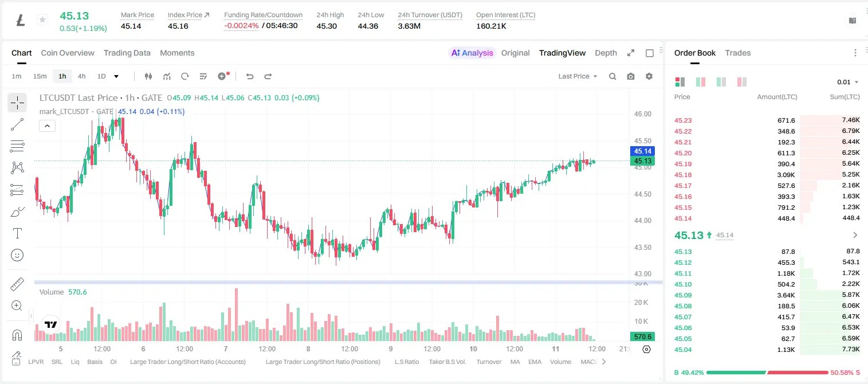
Task: Open the Coin Overview tab
Action: [x=68, y=53]
